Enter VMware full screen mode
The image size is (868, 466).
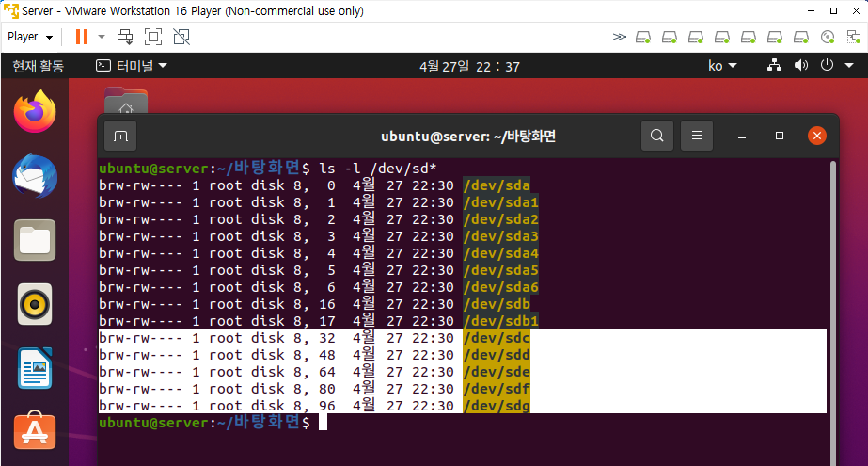click(153, 37)
